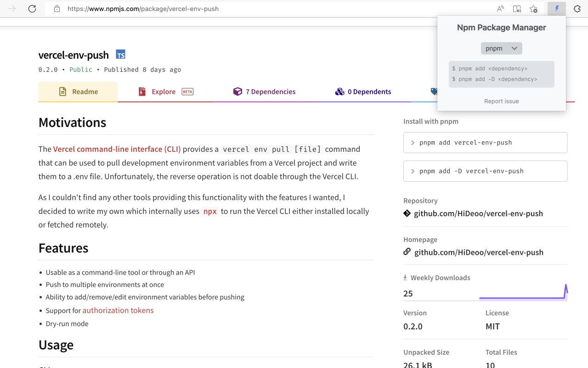Click the site lock icon in address bar
The width and height of the screenshot is (588, 368).
[57, 9]
